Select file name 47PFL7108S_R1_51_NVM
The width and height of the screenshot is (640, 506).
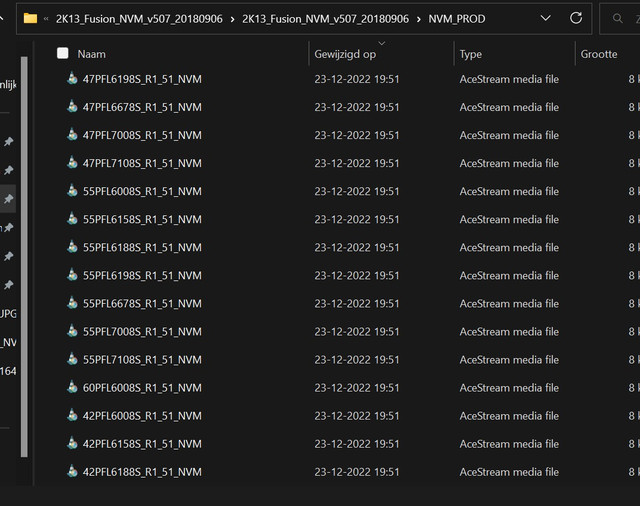click(x=142, y=163)
